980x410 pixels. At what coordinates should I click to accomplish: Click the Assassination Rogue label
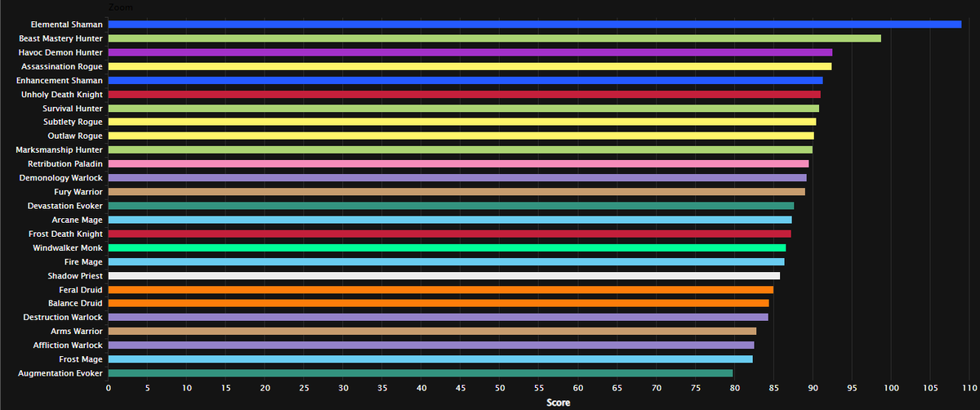(x=62, y=66)
